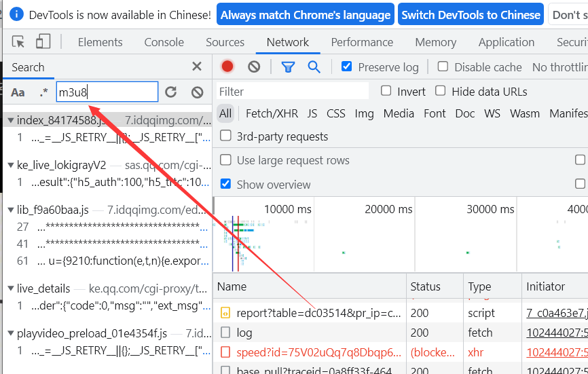
Task: Click Switch DevTools to Chinese button
Action: [471, 14]
